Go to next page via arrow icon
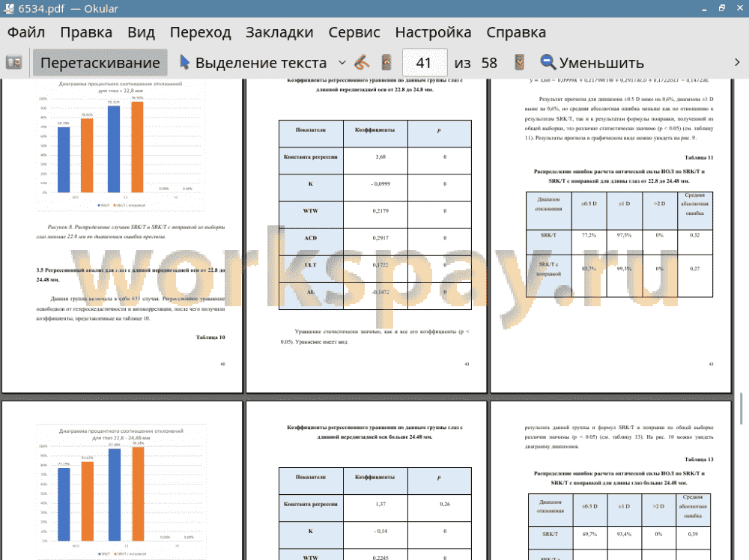749x560 pixels. coord(519,63)
